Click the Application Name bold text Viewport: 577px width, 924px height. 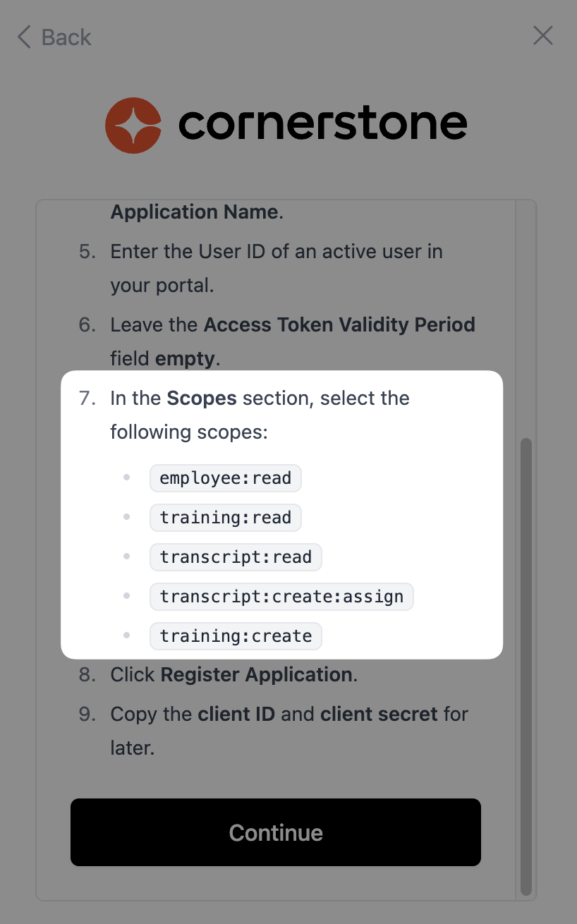(x=194, y=212)
